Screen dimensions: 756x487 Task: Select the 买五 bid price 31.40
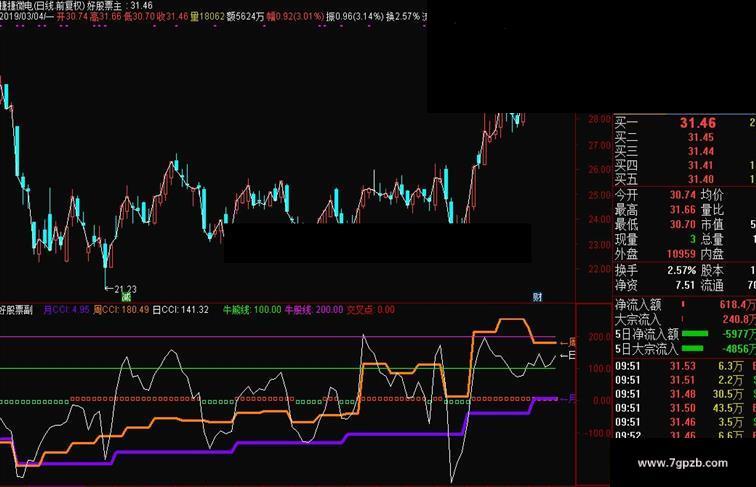[x=701, y=180]
